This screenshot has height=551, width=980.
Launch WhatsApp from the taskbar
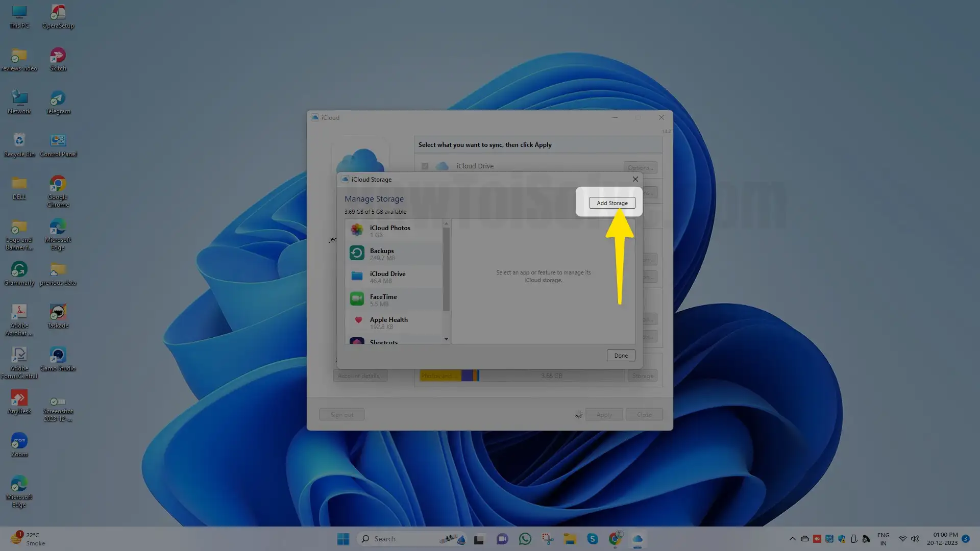[525, 538]
